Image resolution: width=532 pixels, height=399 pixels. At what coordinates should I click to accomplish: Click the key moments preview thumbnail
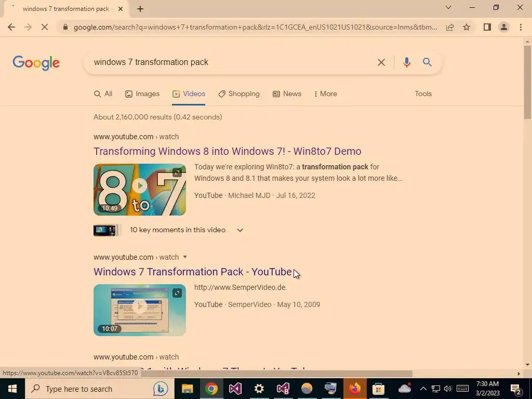(x=106, y=230)
